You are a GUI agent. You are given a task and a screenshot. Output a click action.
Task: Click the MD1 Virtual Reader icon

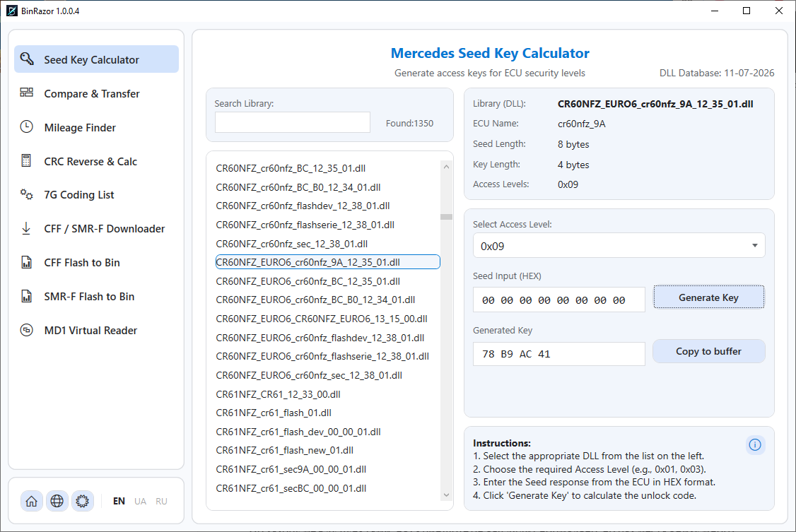26,330
